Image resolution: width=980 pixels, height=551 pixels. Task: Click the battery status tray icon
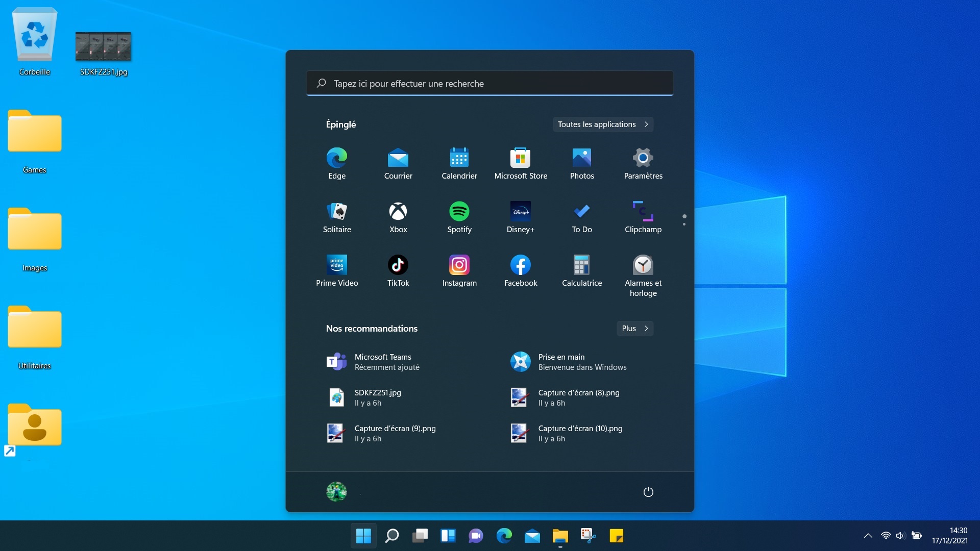coord(917,536)
